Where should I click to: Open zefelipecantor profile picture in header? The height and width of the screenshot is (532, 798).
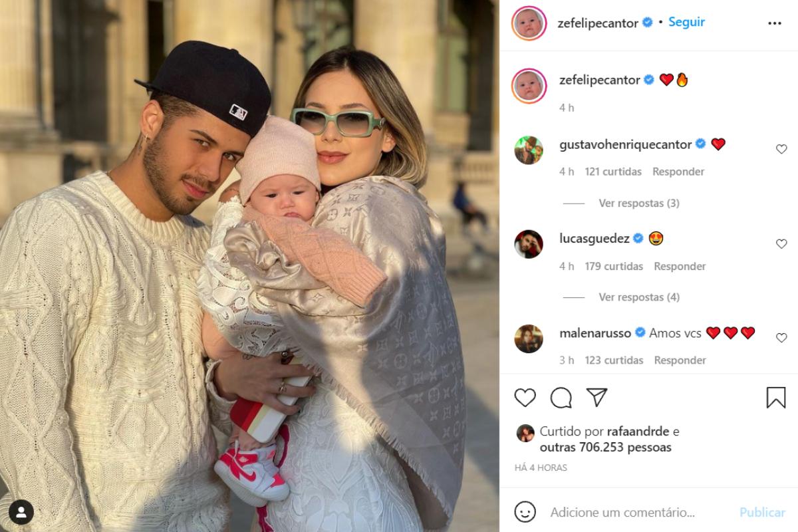pos(529,23)
